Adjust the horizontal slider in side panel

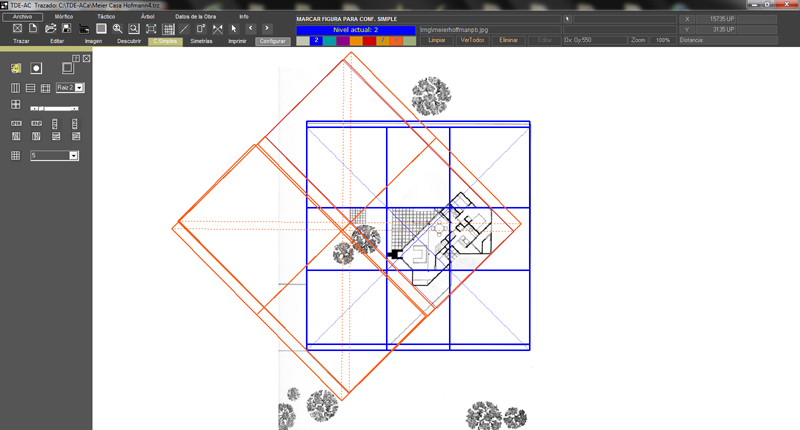coord(54,108)
